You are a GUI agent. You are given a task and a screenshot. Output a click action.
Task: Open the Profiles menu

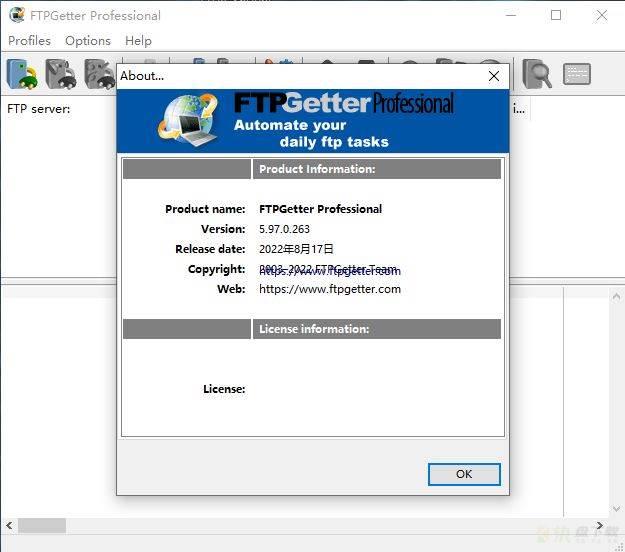coord(29,41)
